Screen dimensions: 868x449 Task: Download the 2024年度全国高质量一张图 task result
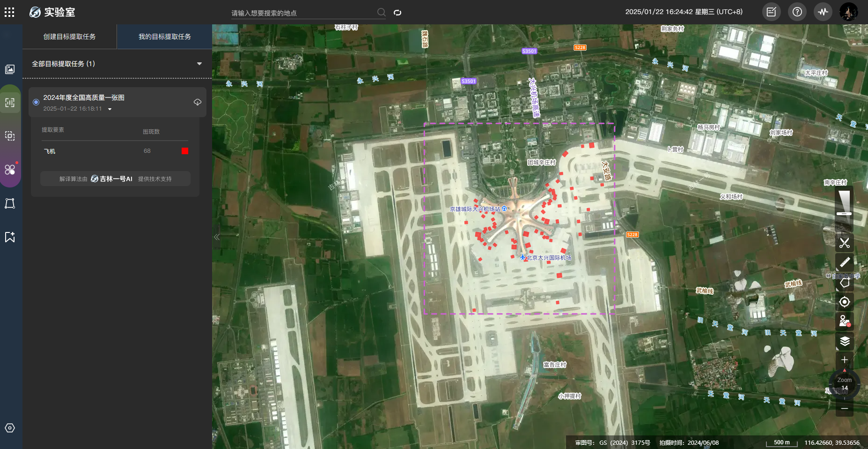198,102
